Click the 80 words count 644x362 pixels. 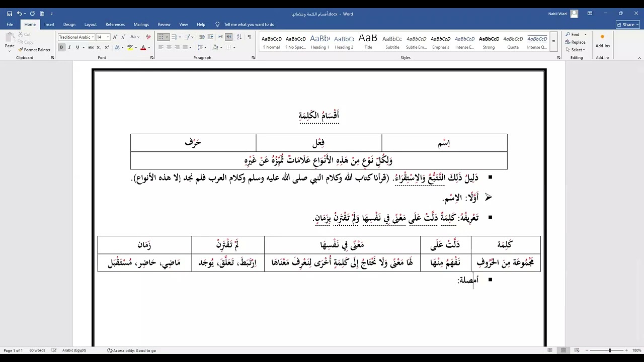tap(37, 350)
